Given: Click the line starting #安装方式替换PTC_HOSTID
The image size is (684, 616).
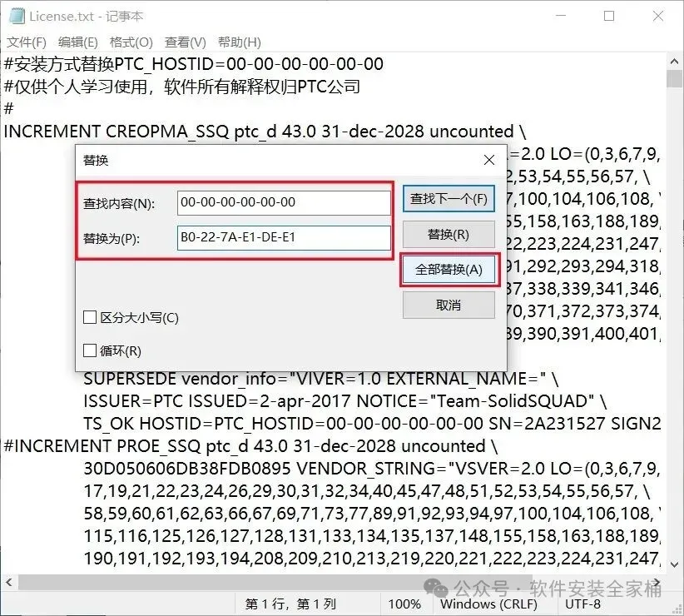Looking at the screenshot, I should point(193,64).
